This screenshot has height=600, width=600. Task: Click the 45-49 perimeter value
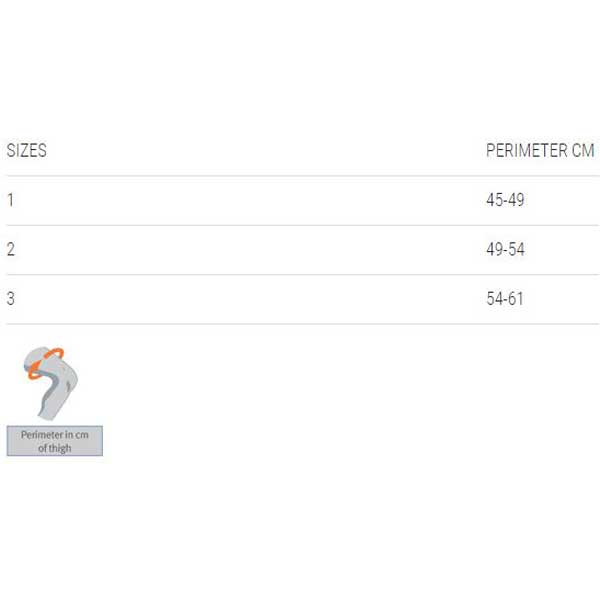(x=505, y=200)
